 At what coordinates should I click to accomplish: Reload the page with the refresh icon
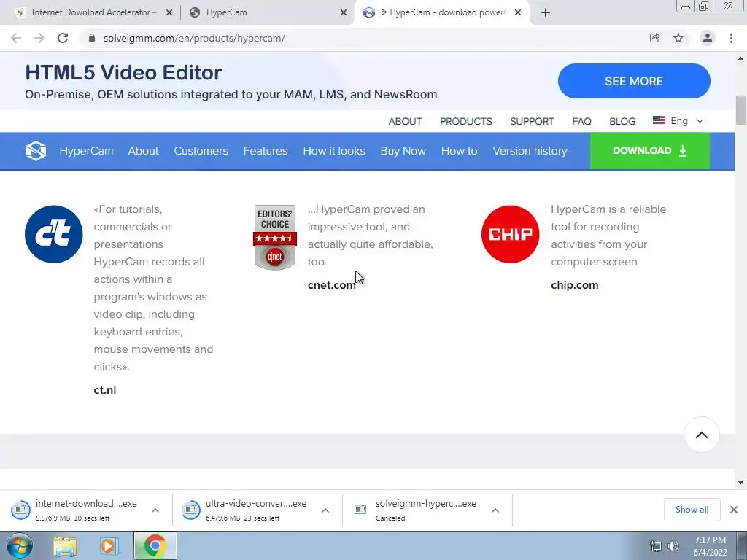tap(63, 38)
